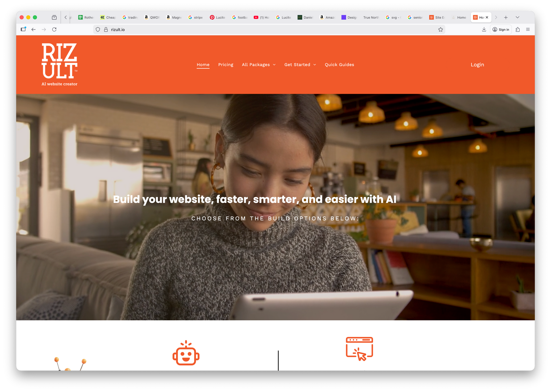Open the Pinterest Lucite bookmark
The height and width of the screenshot is (392, 551).
click(217, 17)
